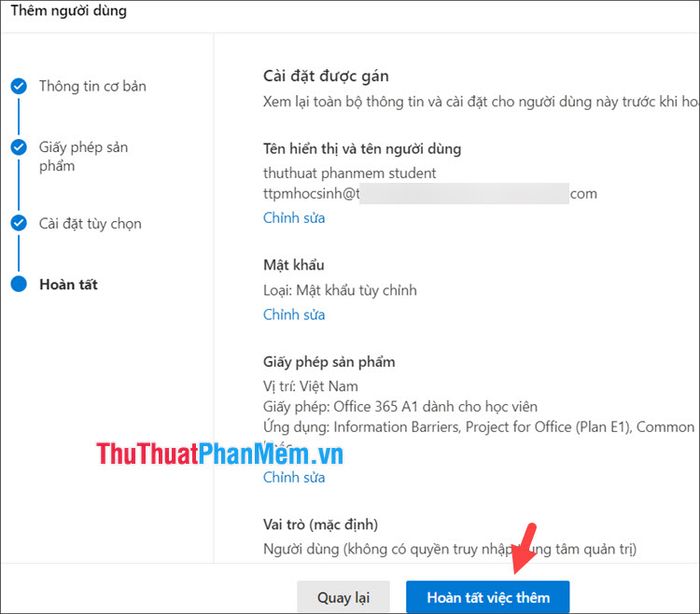Go to Thông tin cơ bản step
This screenshot has height=614, width=700.
(92, 86)
